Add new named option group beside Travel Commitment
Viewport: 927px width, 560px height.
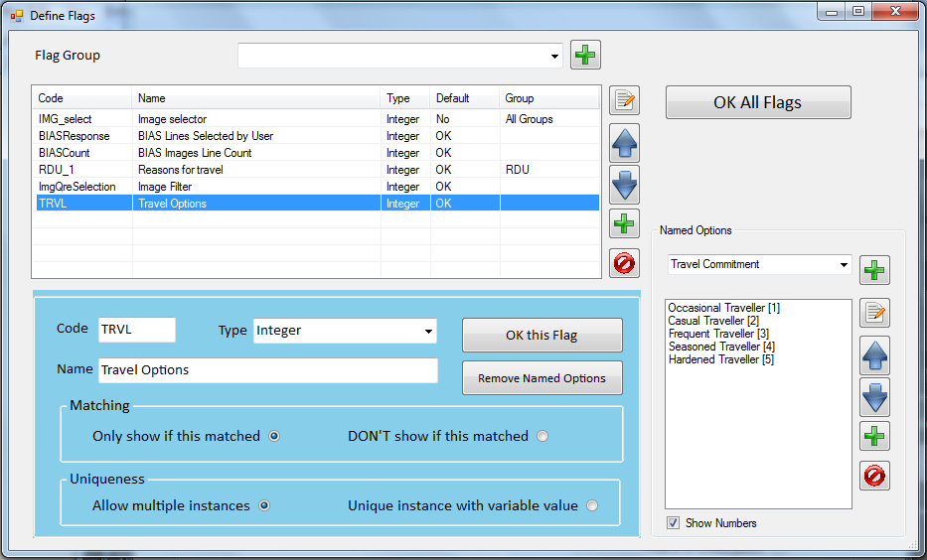coord(874,270)
